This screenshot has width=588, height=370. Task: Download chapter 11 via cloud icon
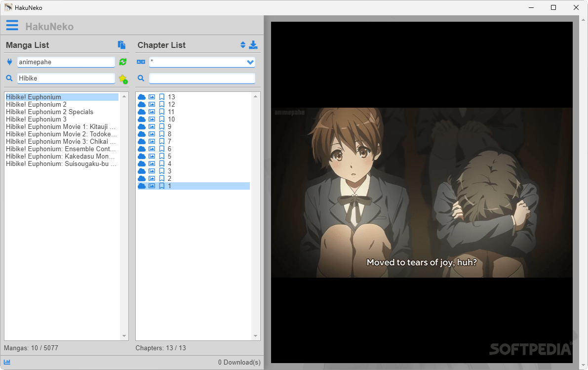click(142, 112)
